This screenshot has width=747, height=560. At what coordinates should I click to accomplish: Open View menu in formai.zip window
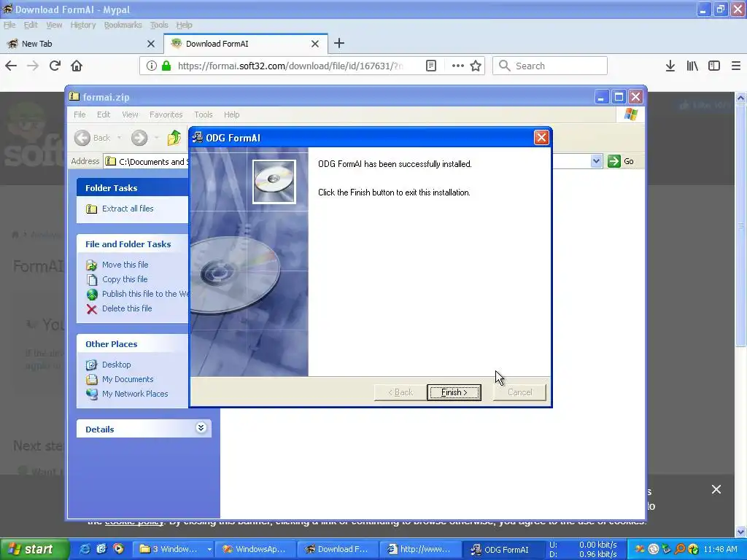(x=130, y=114)
